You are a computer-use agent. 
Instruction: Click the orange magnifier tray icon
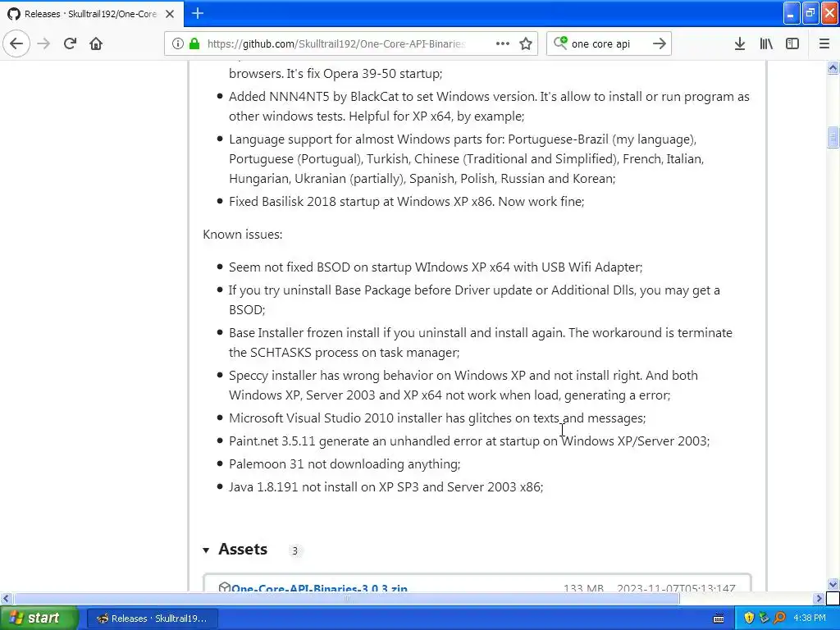pyautogui.click(x=779, y=619)
